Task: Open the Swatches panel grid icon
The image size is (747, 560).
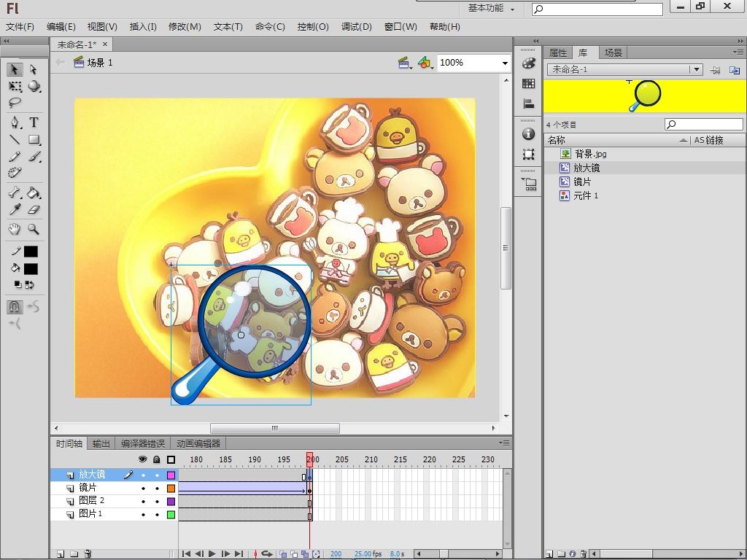Action: point(528,84)
